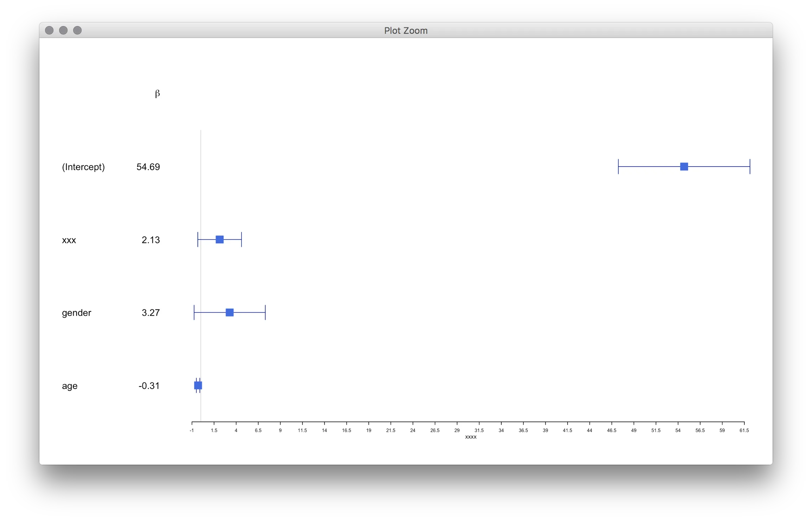The height and width of the screenshot is (521, 812).
Task: Click the 61.5 axis tick label
Action: [x=744, y=431]
